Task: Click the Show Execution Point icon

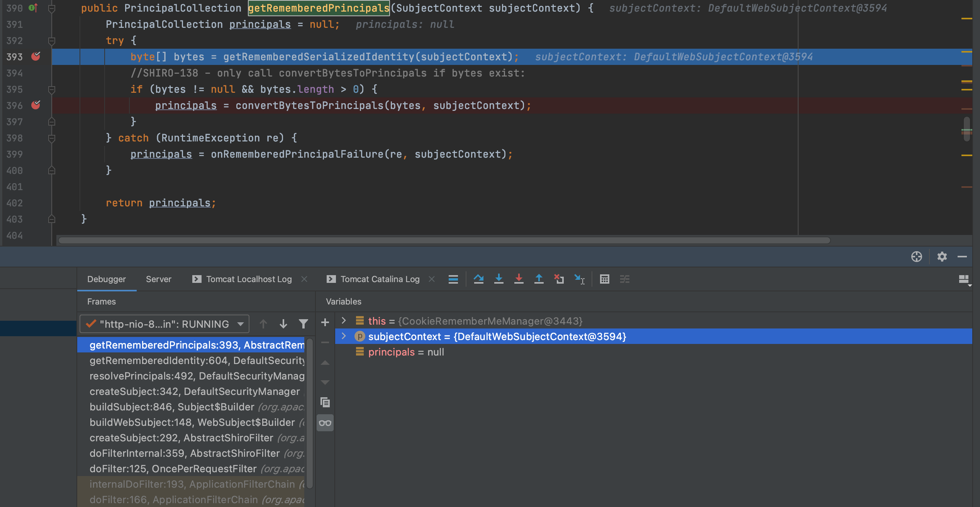Action: (453, 279)
